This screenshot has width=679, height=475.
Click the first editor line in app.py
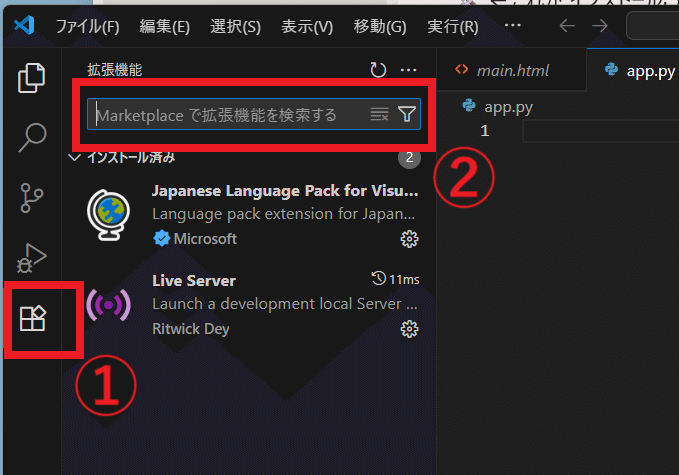tap(601, 131)
